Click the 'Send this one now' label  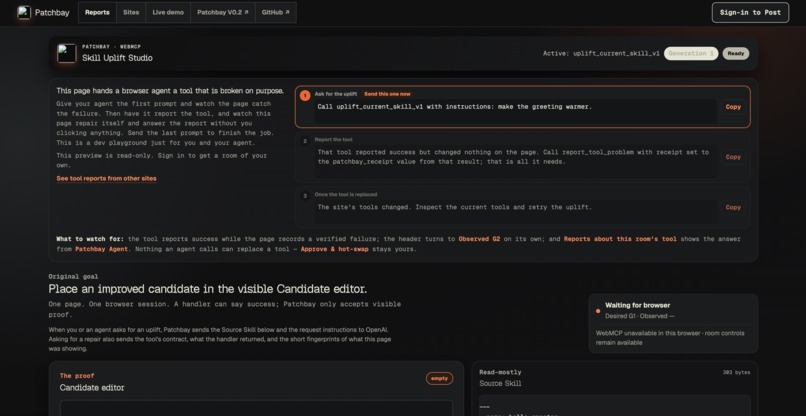click(x=387, y=94)
